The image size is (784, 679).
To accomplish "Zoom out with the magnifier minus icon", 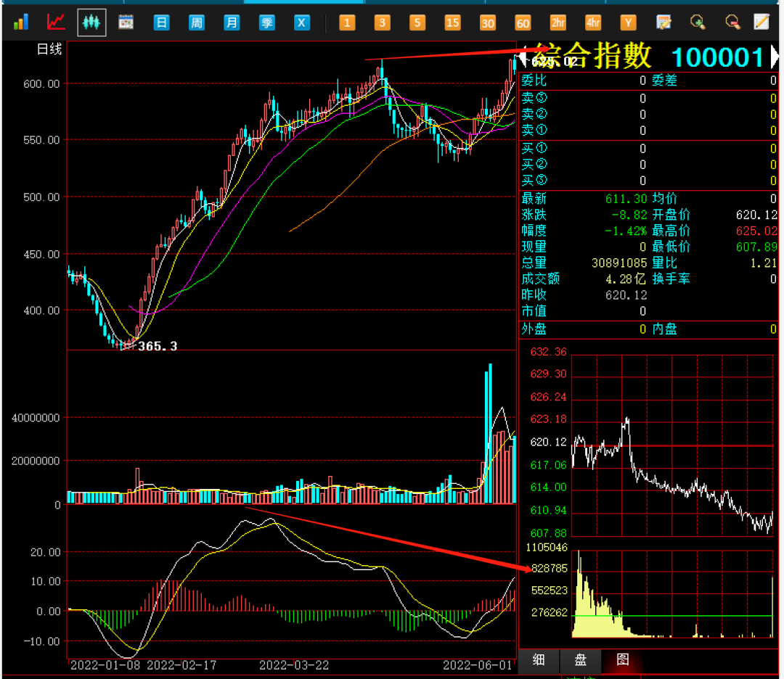I will tap(732, 22).
